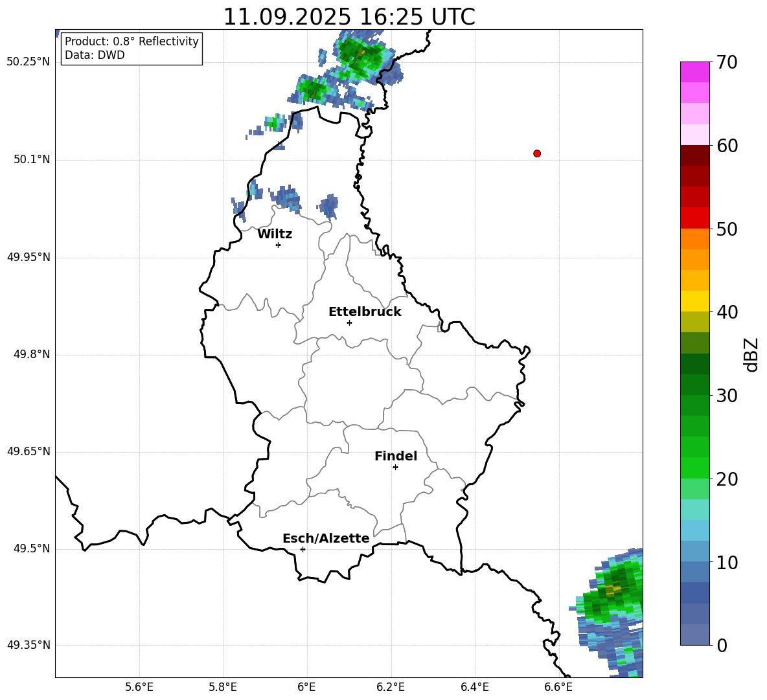Viewport: 767px width, 700px height.
Task: Click the 49.35°N latitude label
Action: 29,645
